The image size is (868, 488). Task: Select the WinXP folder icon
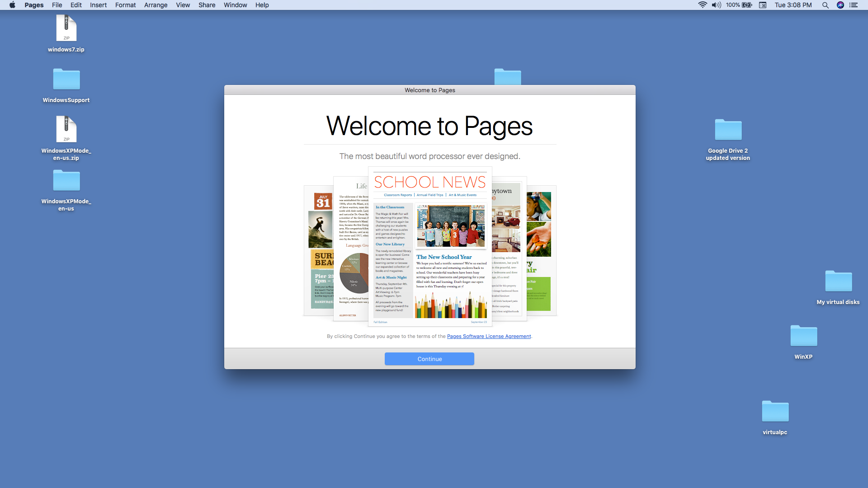coord(803,336)
